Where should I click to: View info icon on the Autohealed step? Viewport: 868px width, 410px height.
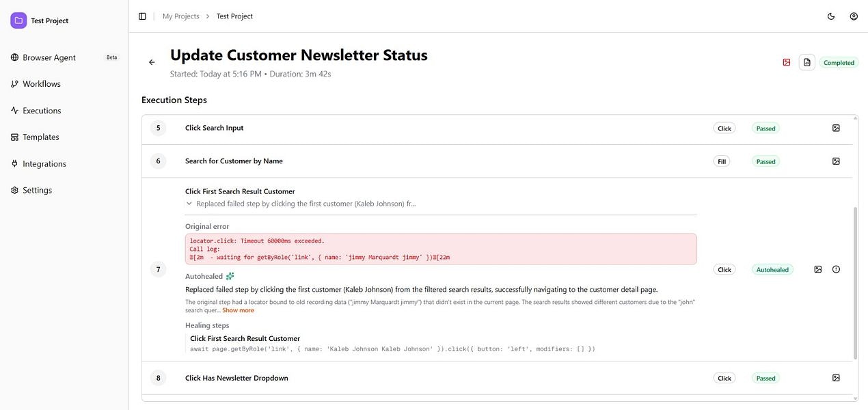point(836,269)
